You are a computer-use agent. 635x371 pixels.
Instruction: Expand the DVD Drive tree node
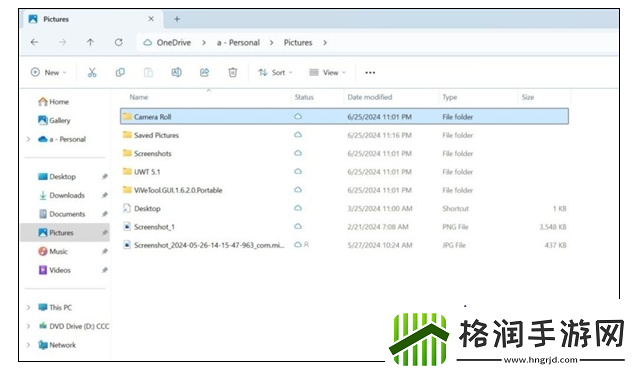[28, 326]
